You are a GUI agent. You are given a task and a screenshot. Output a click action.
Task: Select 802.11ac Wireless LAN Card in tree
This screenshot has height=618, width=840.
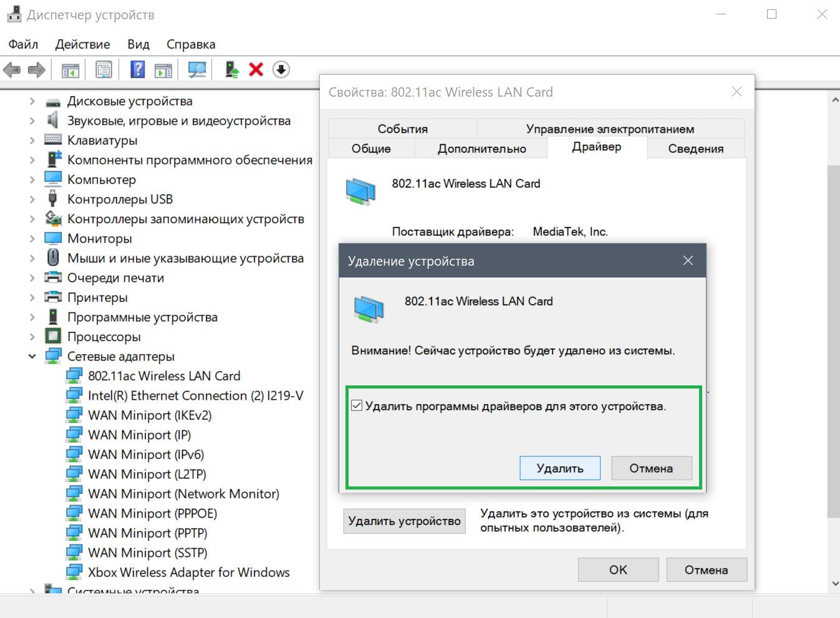tap(164, 376)
